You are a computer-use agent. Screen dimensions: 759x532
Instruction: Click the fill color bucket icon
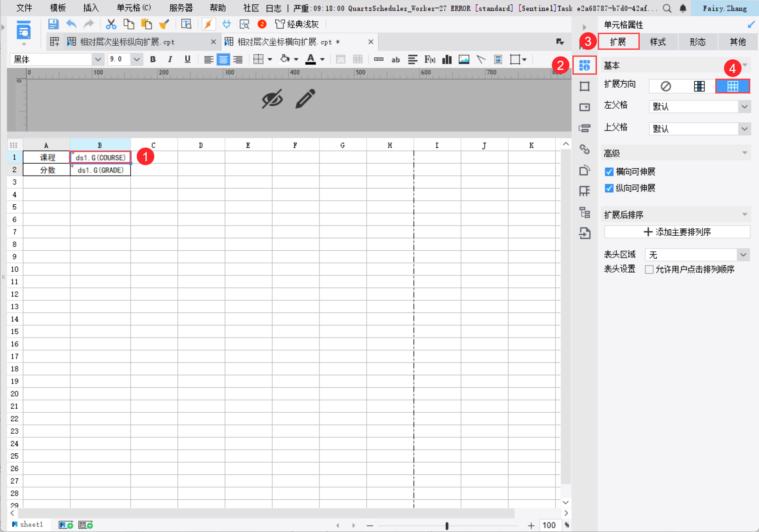pos(285,59)
